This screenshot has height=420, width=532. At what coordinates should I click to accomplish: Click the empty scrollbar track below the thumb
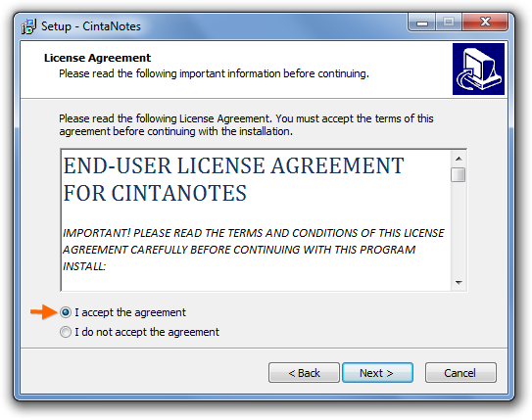(x=459, y=229)
